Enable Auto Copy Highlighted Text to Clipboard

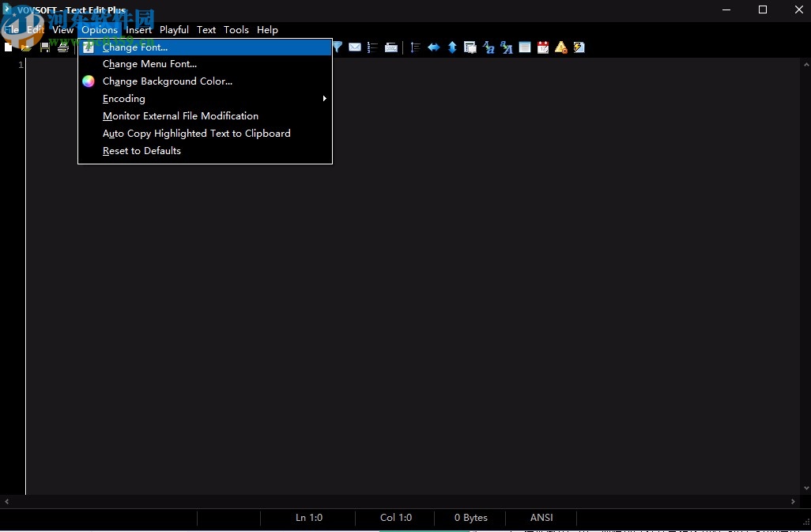pyautogui.click(x=197, y=133)
